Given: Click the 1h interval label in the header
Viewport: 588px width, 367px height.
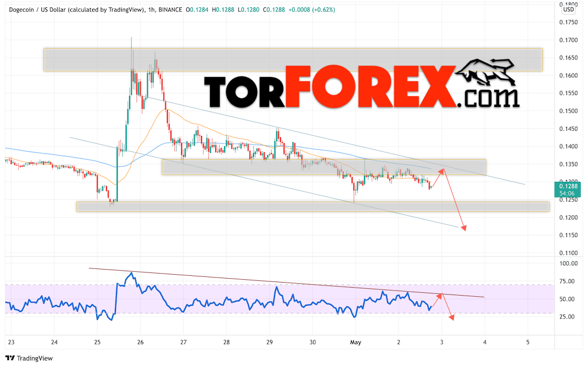Looking at the screenshot, I should coord(152,10).
